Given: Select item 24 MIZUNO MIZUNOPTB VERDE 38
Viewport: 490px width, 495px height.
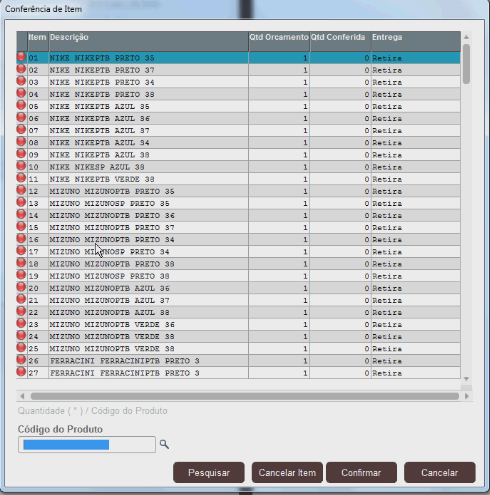Looking at the screenshot, I should coord(238,336).
